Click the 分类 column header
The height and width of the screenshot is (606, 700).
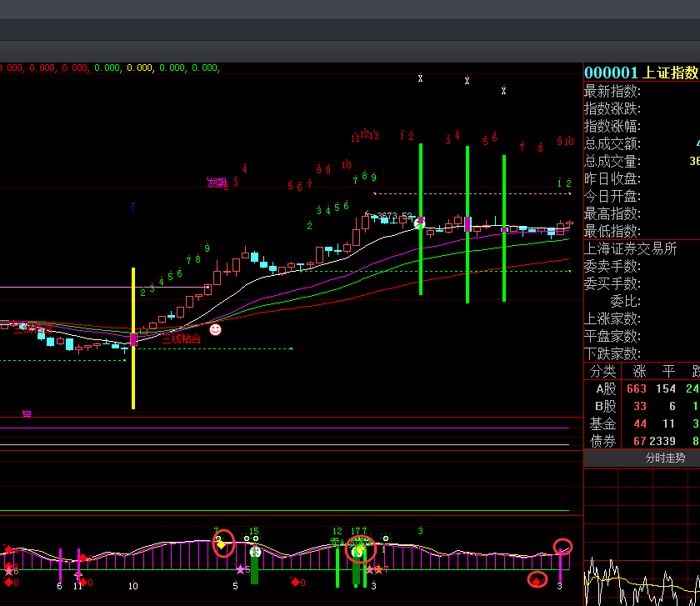coord(603,371)
